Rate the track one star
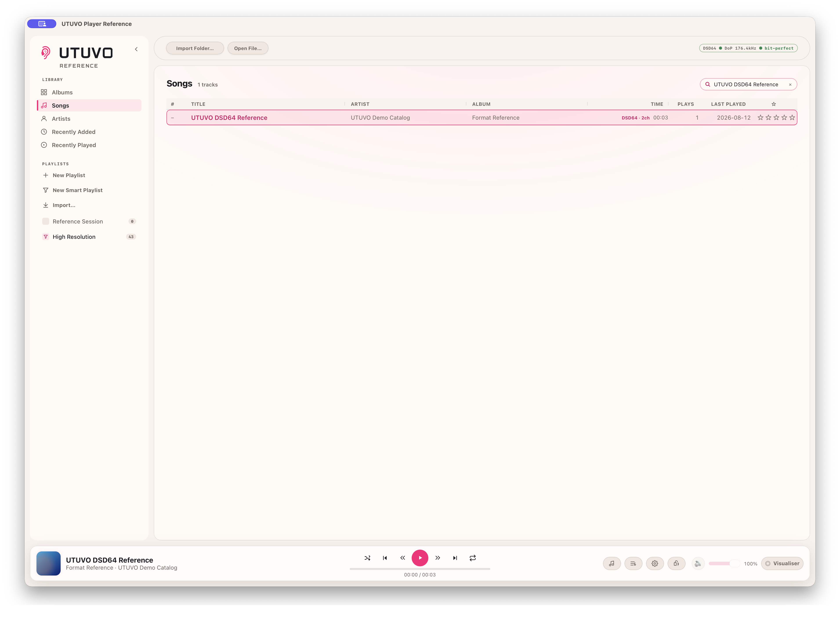Image resolution: width=840 pixels, height=619 pixels. click(x=760, y=118)
